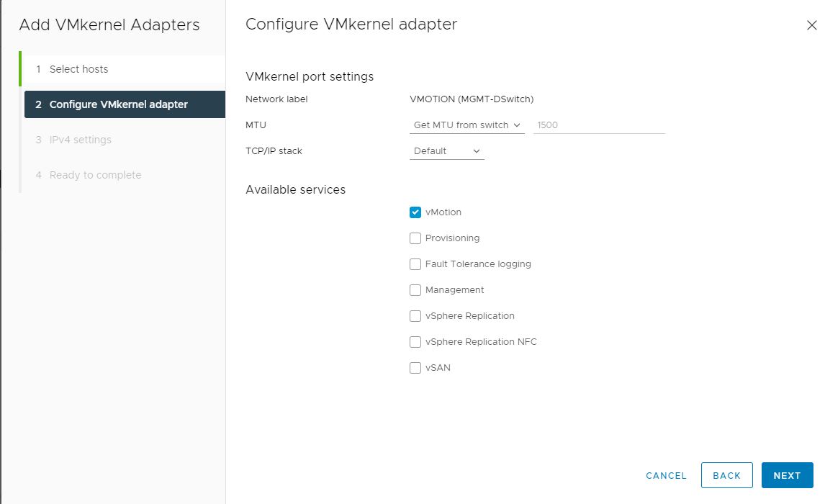Check the vSphere Replication NFC box

(x=415, y=341)
